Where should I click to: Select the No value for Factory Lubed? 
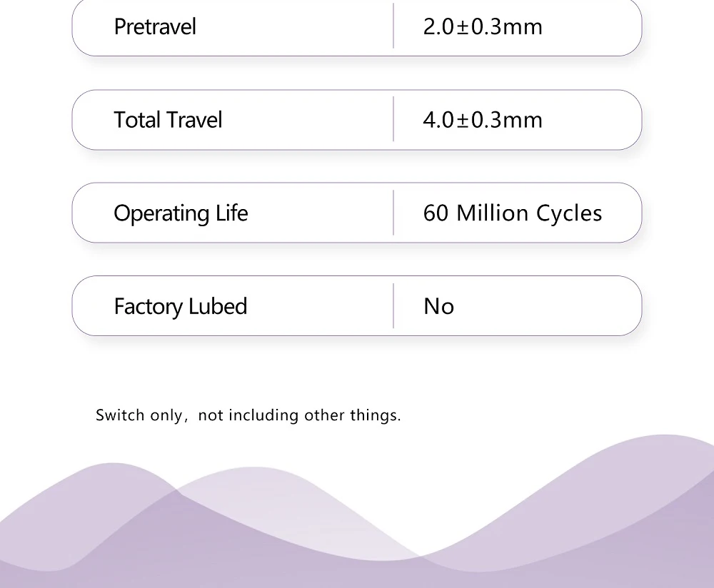pos(438,306)
